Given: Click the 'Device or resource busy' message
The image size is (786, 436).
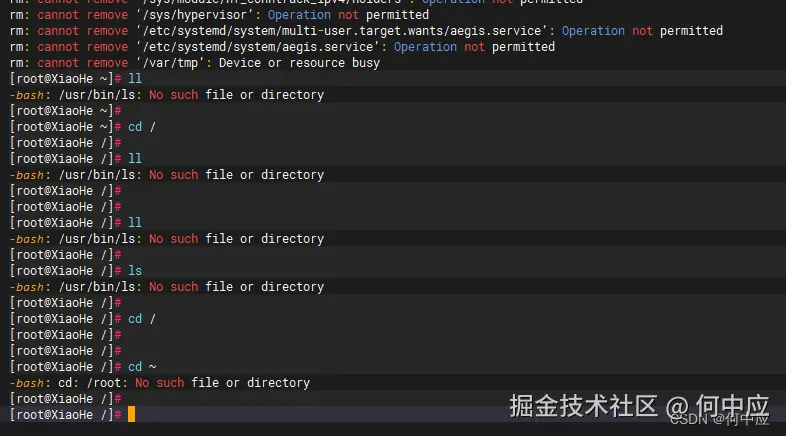Looking at the screenshot, I should point(299,63).
